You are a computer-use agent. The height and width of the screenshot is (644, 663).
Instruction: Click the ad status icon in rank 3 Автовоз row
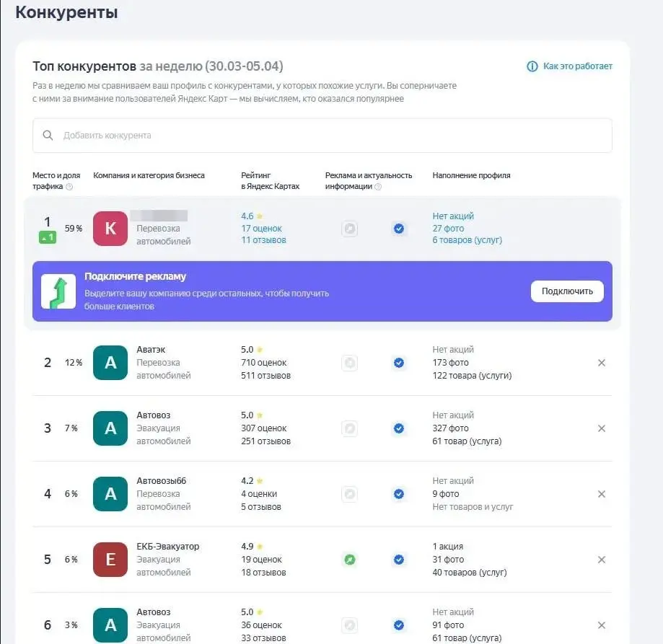pos(350,428)
